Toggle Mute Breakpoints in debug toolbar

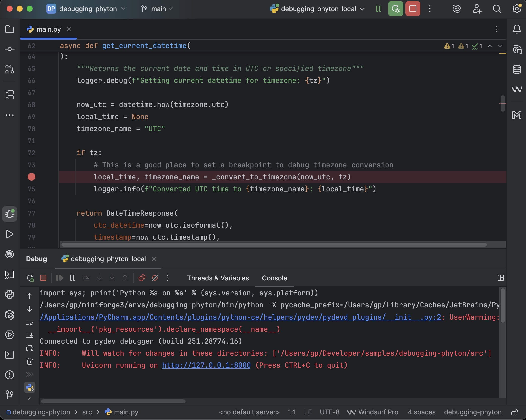(x=155, y=278)
